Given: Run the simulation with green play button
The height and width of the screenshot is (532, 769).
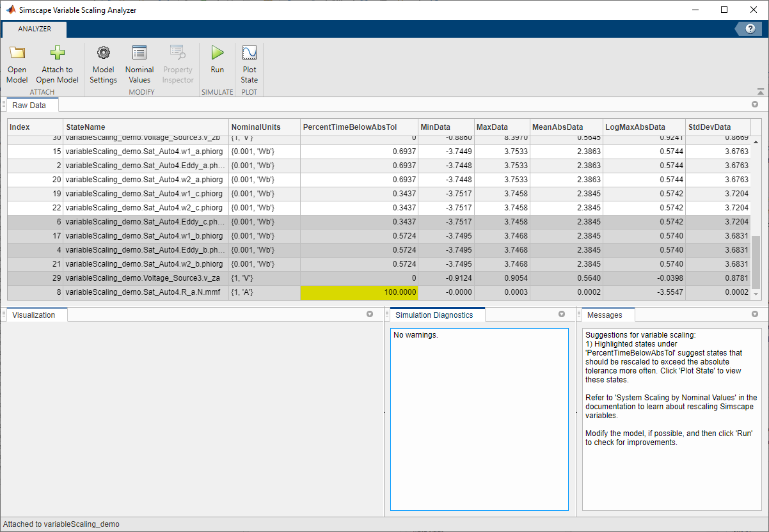Looking at the screenshot, I should [218, 54].
